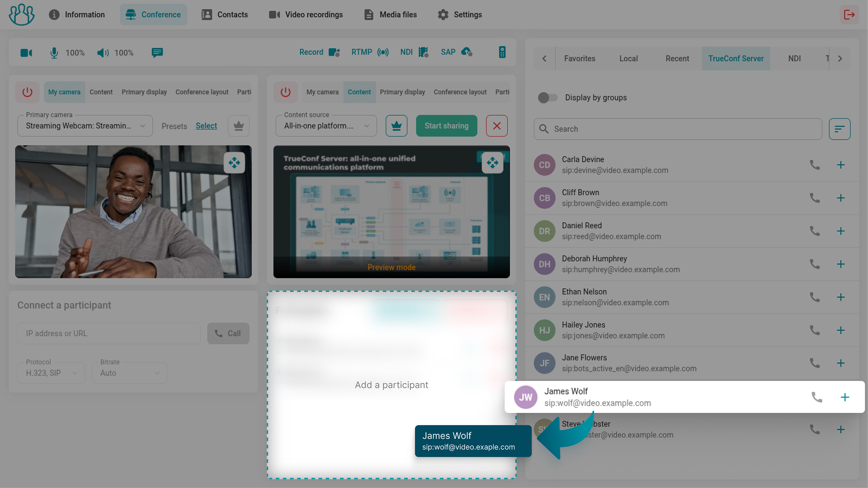Open the remote control icon
This screenshot has width=868, height=488.
coord(502,52)
